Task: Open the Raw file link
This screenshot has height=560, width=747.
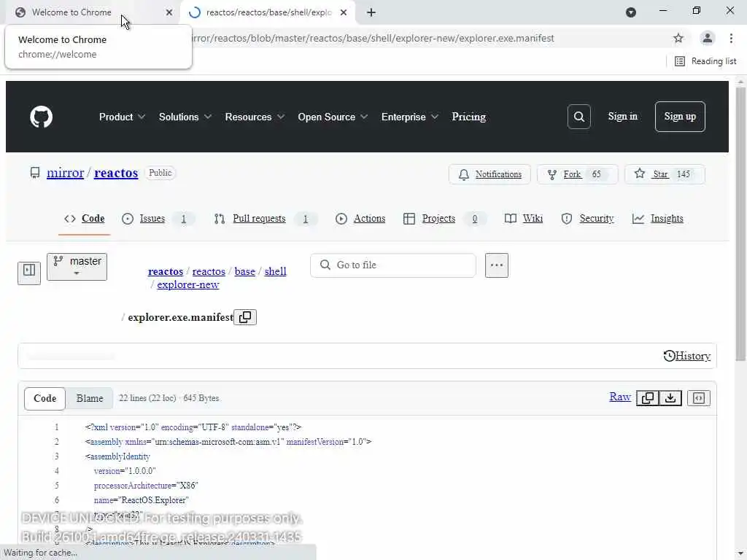Action: tap(620, 397)
